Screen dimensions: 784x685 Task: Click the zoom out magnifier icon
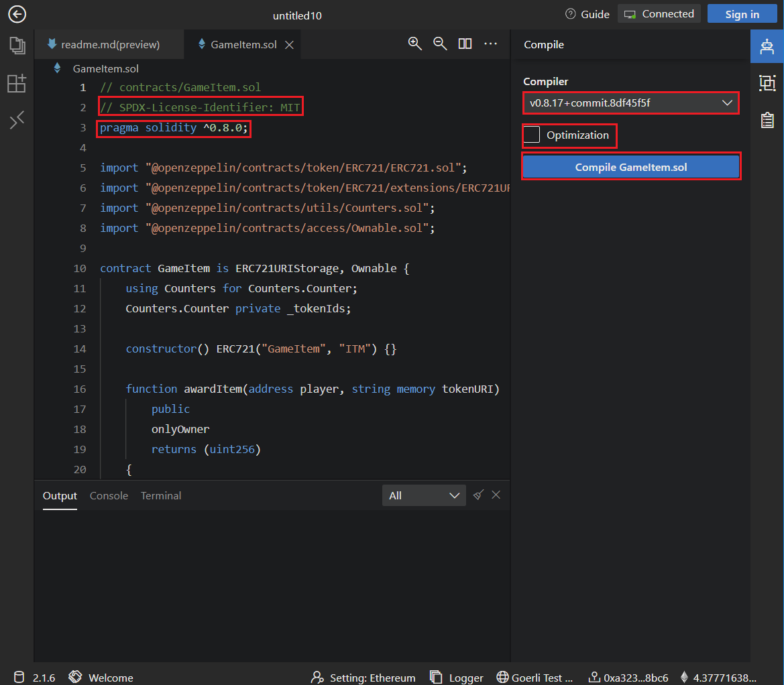[x=440, y=44]
